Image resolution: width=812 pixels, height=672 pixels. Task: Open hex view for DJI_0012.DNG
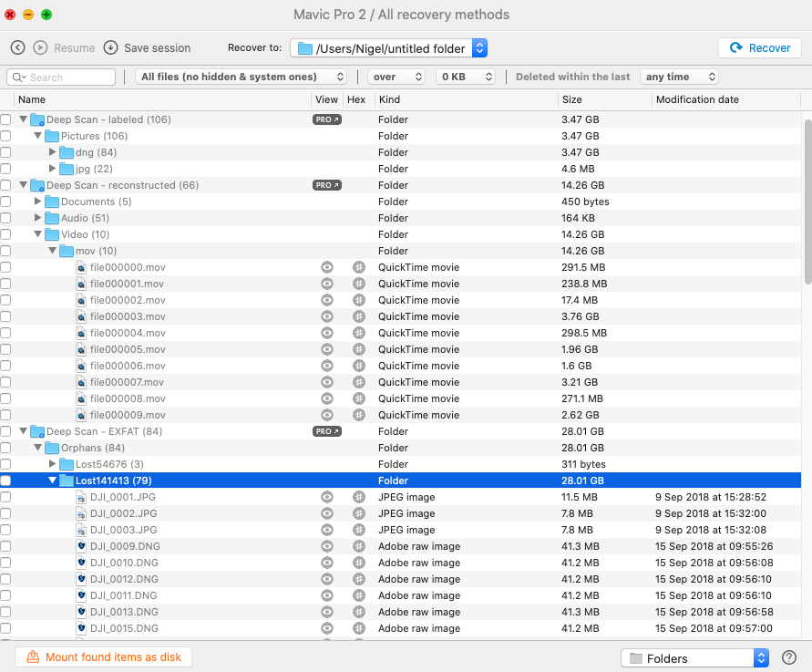coord(359,579)
